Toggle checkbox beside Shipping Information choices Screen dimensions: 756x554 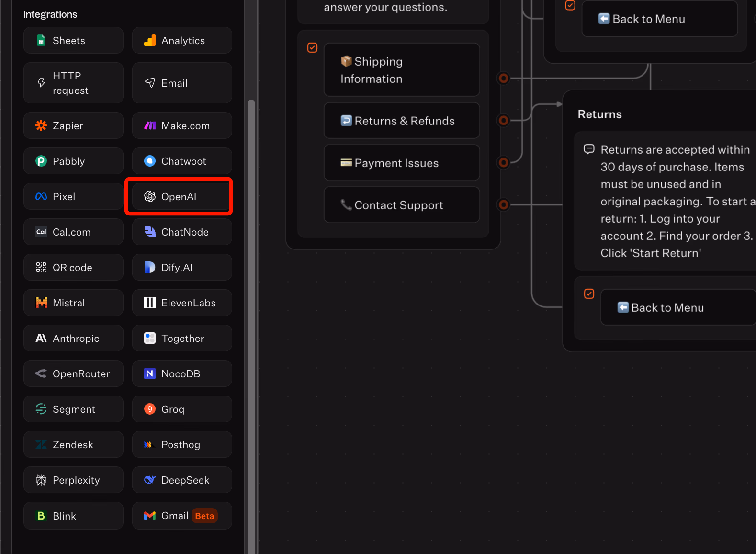click(x=312, y=48)
